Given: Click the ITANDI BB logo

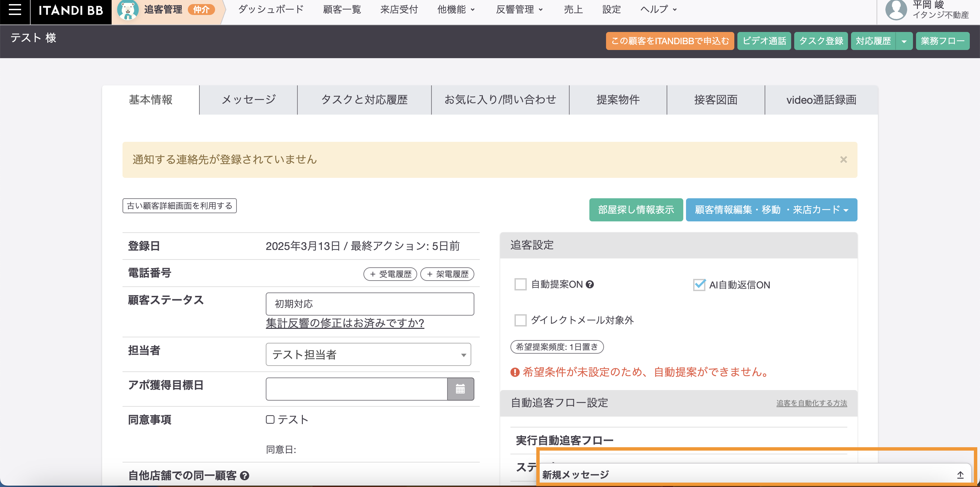Looking at the screenshot, I should tap(71, 10).
